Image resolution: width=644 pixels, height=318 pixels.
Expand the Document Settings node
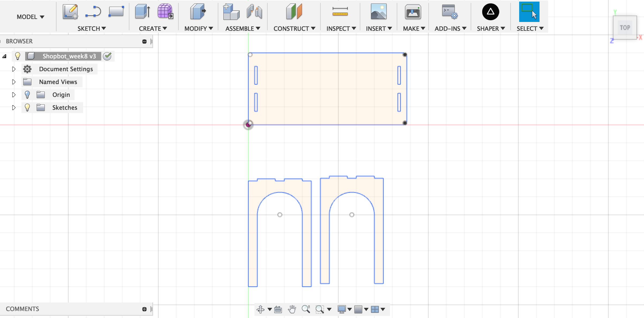[14, 69]
